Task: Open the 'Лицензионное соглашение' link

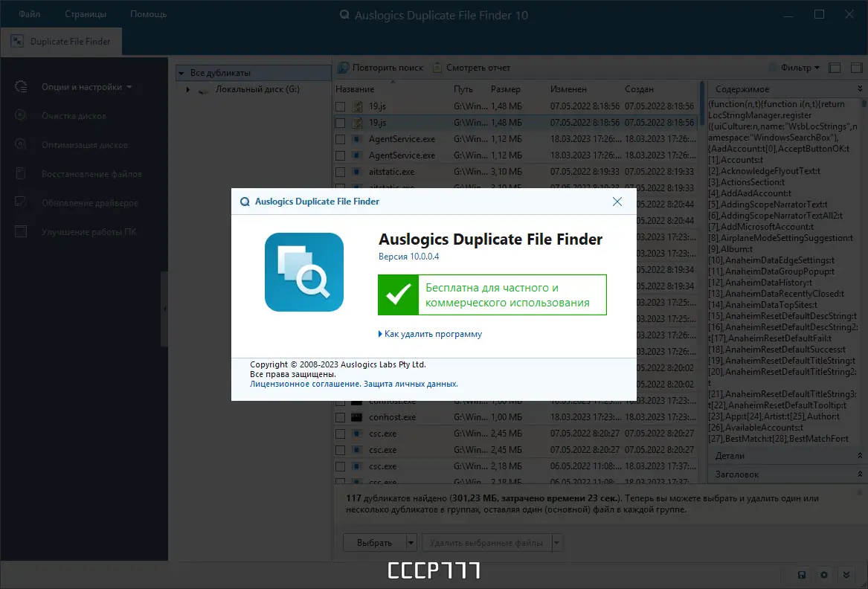Action: click(x=304, y=384)
